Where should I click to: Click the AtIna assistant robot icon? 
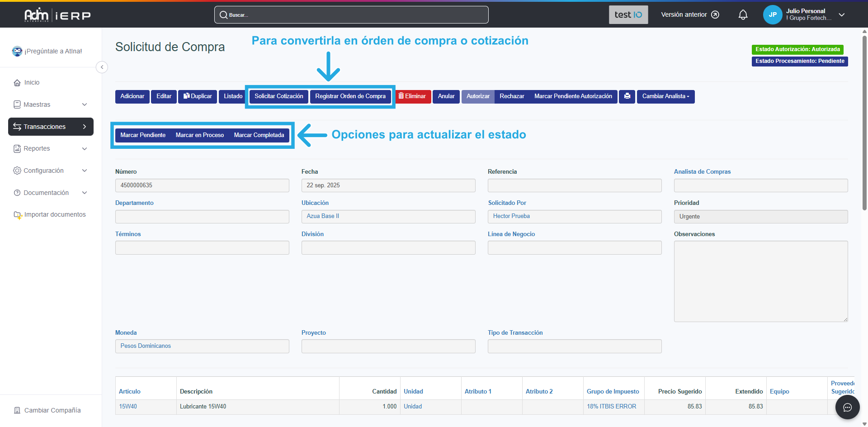click(17, 51)
